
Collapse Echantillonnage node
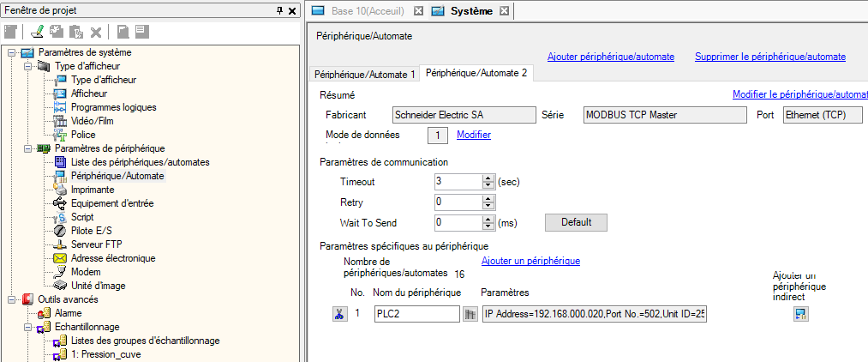coord(27,327)
